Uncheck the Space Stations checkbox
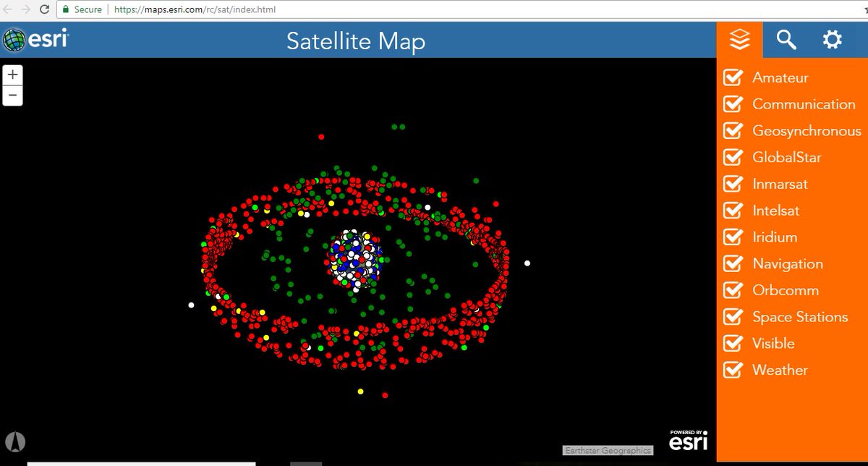This screenshot has height=466, width=868. (733, 317)
